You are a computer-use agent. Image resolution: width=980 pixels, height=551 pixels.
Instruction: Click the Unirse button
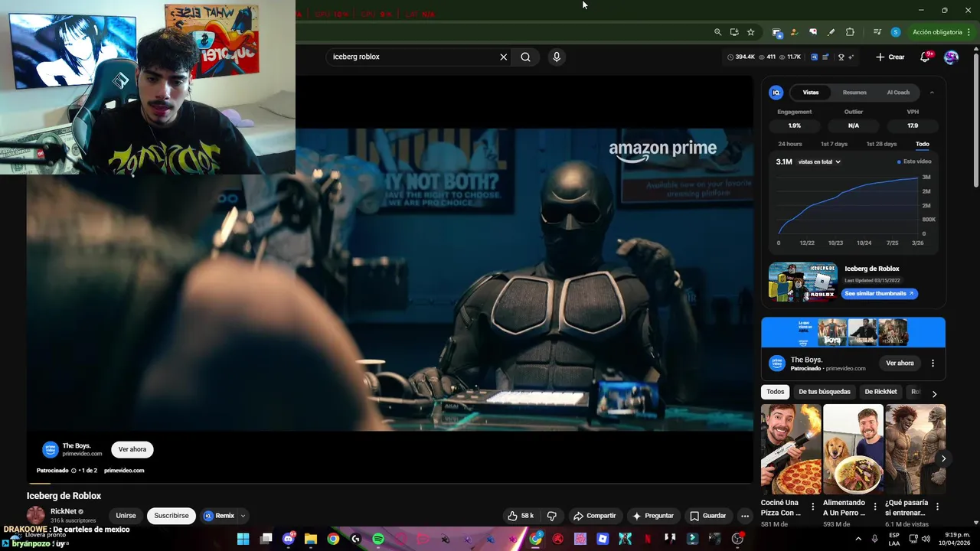(126, 516)
